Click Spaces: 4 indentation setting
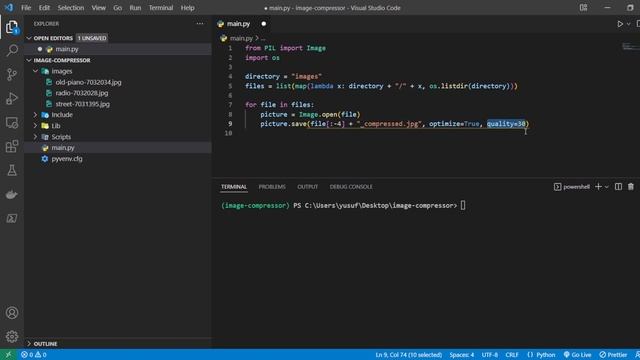This screenshot has width=640, height=360. [x=462, y=355]
